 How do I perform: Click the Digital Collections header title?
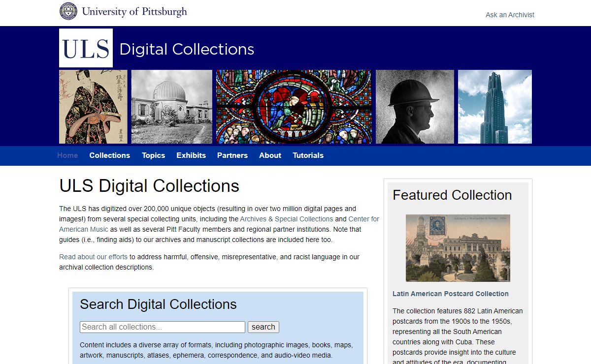pos(187,49)
